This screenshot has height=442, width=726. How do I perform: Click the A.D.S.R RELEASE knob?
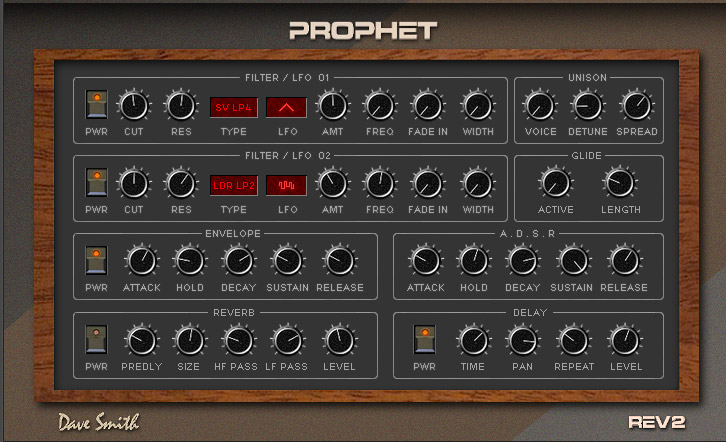tap(625, 261)
